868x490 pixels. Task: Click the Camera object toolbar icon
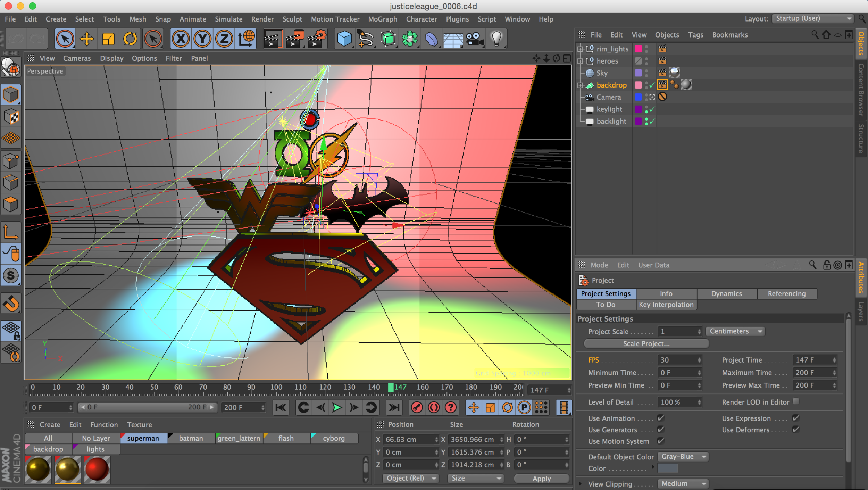tap(475, 39)
